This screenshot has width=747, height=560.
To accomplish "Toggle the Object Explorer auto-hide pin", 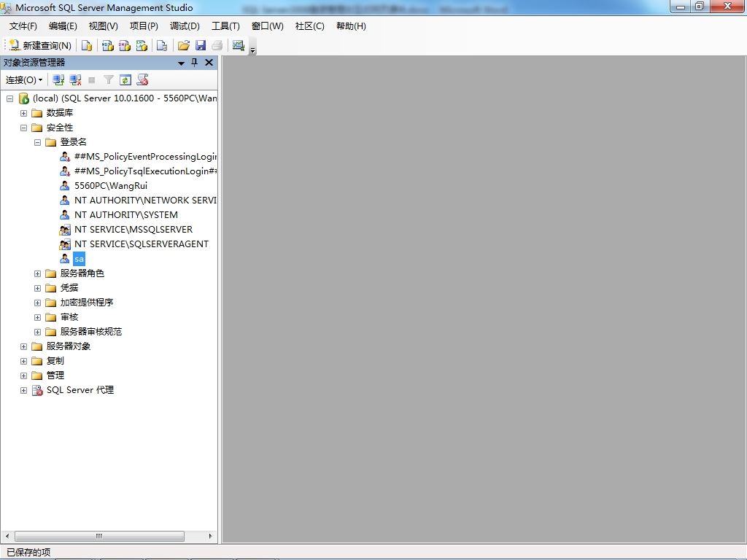I will tap(194, 63).
